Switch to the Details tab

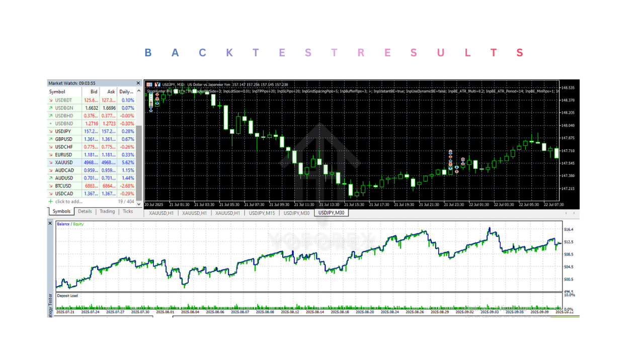[x=85, y=212]
